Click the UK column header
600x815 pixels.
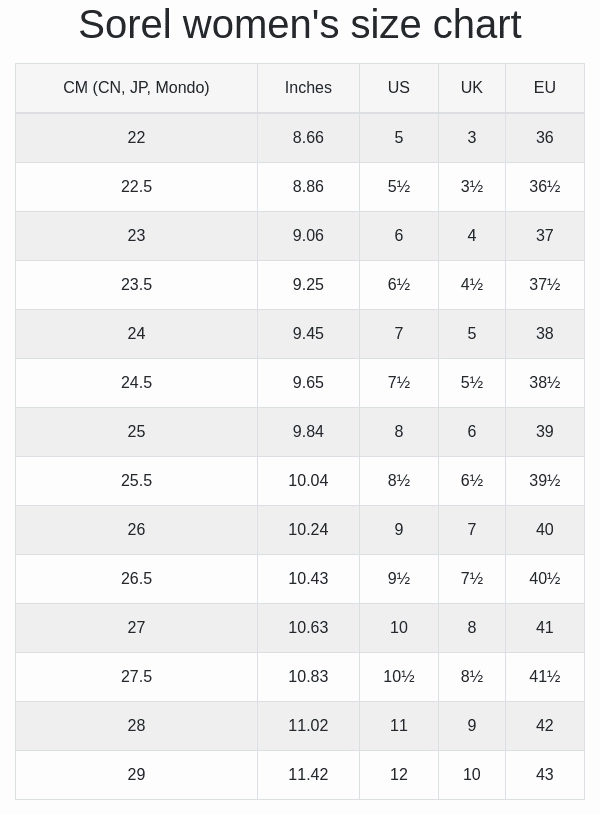click(x=472, y=88)
